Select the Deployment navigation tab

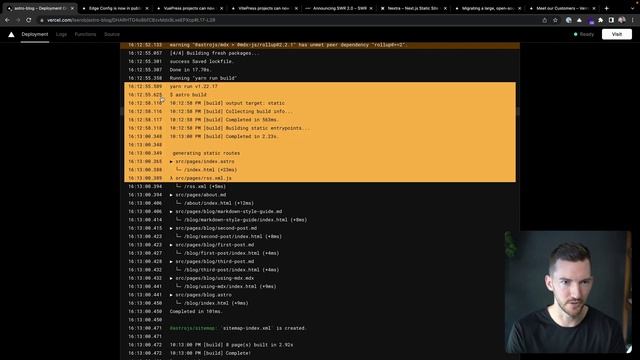pos(35,34)
